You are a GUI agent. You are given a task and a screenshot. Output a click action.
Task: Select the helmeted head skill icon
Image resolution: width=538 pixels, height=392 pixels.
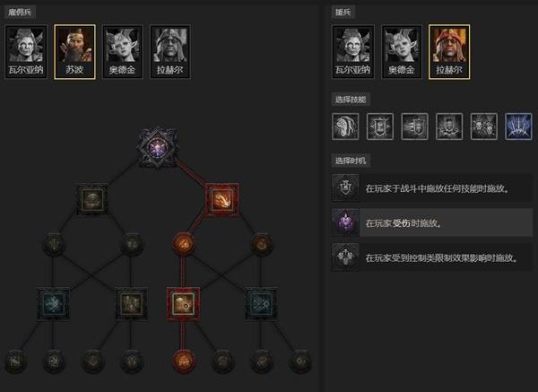click(x=345, y=126)
